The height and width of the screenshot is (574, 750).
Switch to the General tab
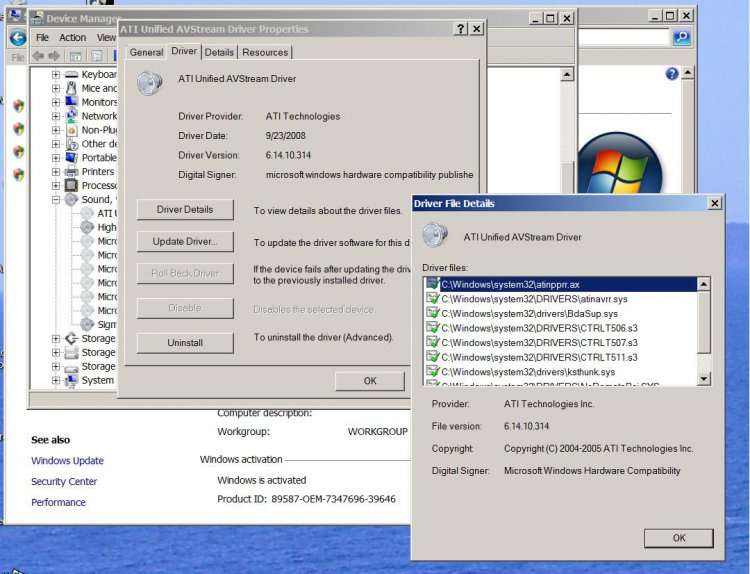(x=146, y=52)
